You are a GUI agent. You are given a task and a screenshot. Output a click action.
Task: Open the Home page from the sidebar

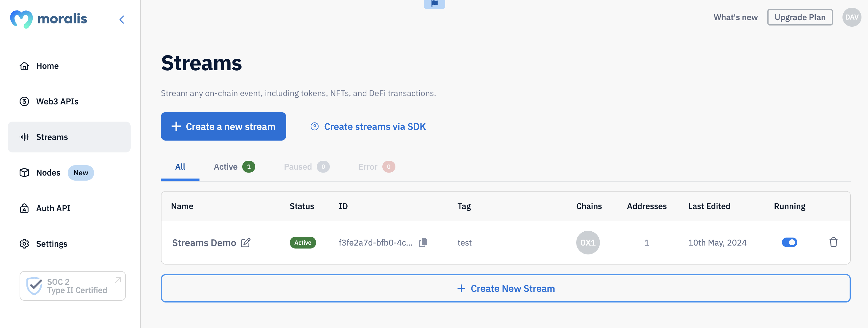[69, 66]
